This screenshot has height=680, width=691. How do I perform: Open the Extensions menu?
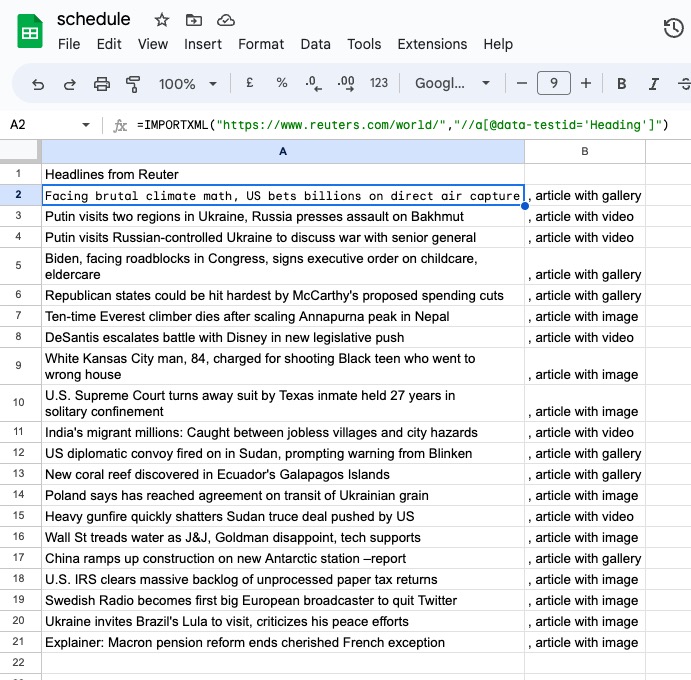(x=432, y=44)
